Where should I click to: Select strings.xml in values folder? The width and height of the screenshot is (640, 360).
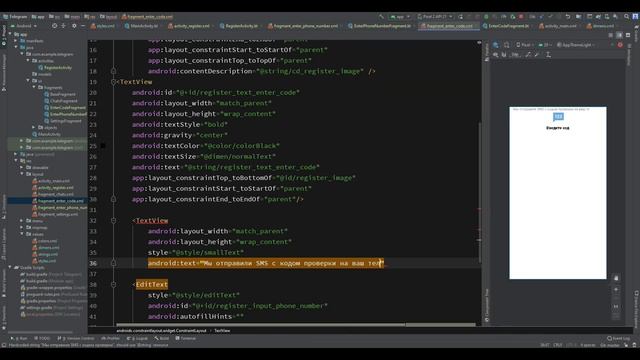pos(45,254)
